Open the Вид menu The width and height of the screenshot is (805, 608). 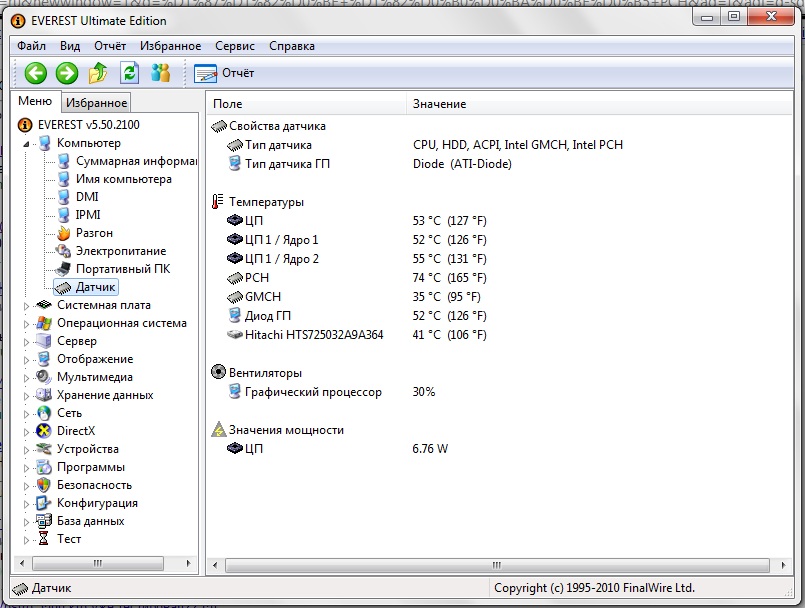[70, 46]
